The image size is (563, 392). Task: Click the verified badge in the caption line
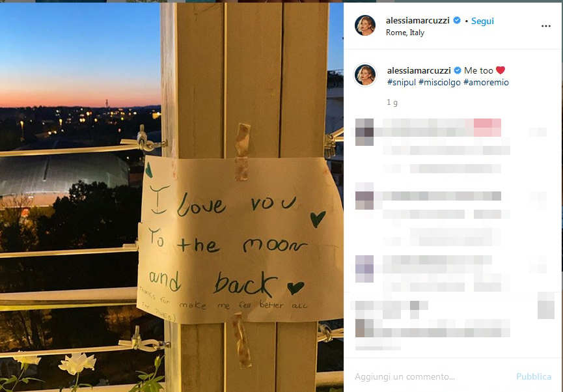click(458, 70)
